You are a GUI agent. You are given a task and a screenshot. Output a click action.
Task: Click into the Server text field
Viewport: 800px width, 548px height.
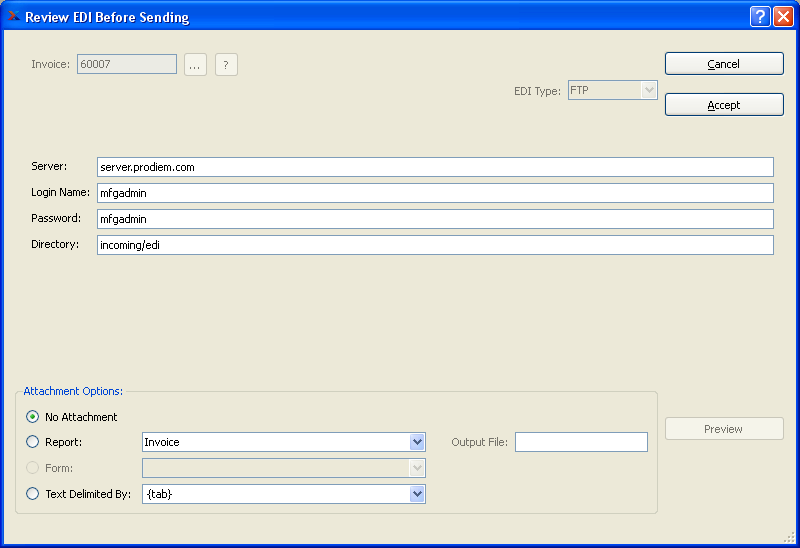click(x=435, y=167)
